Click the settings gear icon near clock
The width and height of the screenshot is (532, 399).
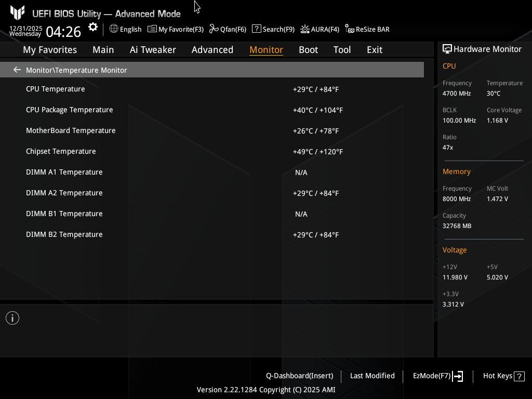coord(93,27)
